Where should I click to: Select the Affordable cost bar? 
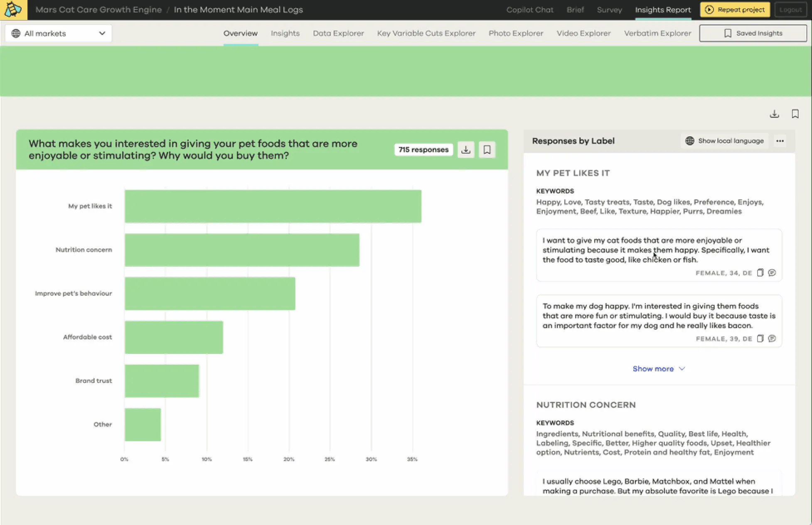pyautogui.click(x=174, y=337)
